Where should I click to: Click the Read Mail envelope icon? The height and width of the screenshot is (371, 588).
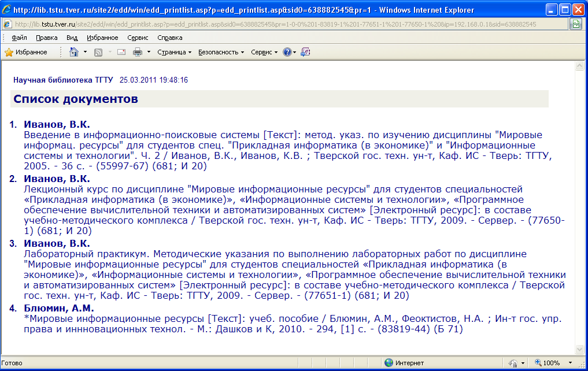(121, 52)
